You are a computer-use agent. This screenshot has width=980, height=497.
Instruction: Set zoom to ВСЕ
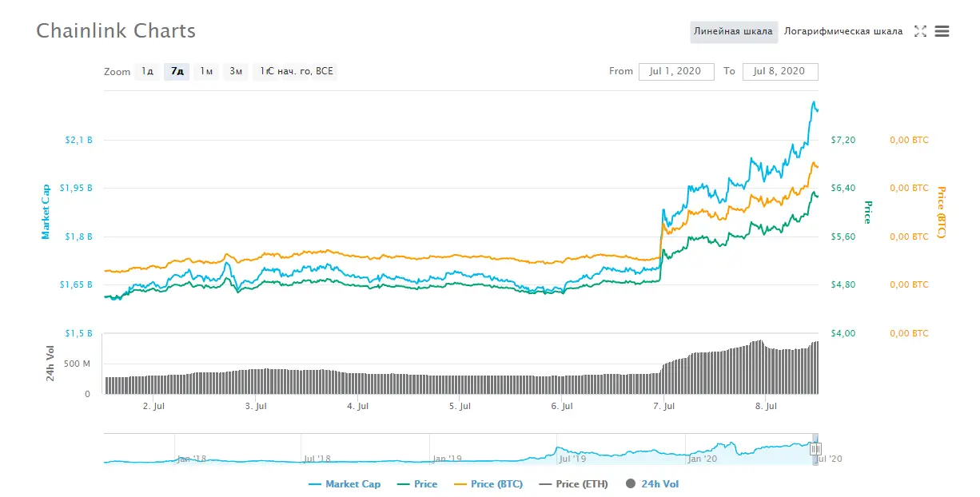click(x=325, y=71)
